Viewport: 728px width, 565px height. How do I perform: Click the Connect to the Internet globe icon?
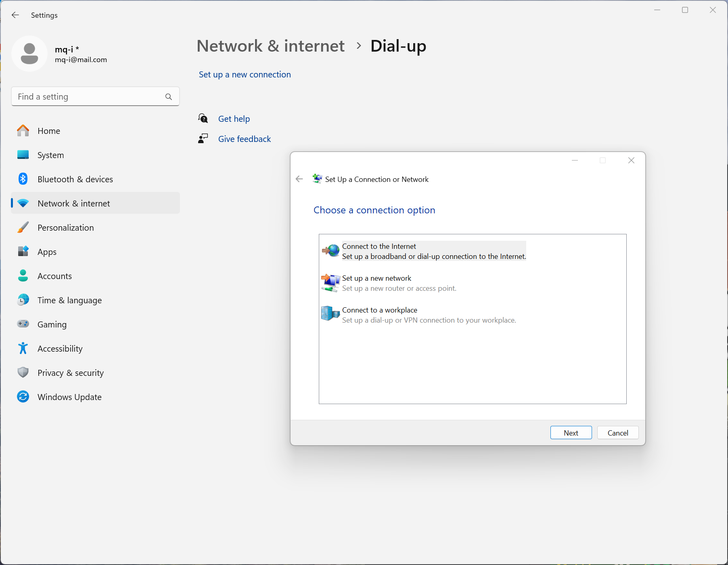331,250
